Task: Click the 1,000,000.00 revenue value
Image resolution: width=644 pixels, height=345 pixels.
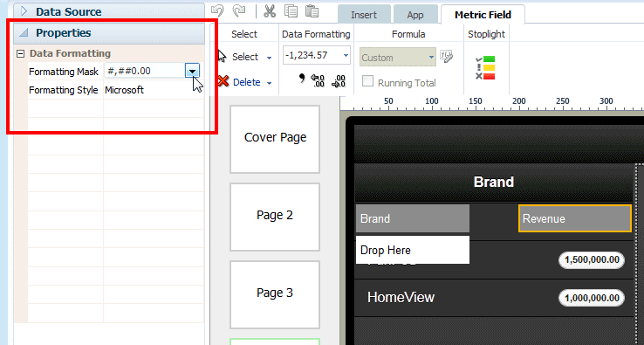Action: pos(592,298)
